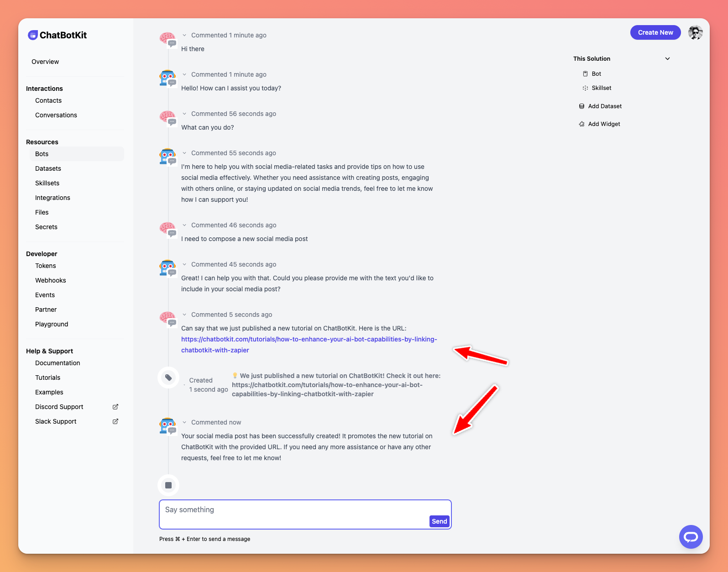Click the Add Dataset database icon

coord(581,106)
